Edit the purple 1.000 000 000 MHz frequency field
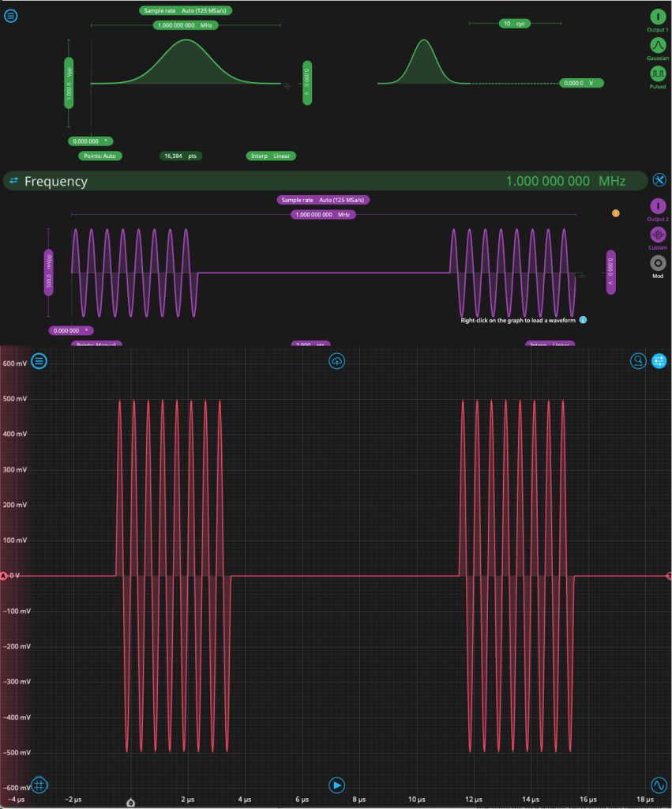Viewport: 672px width, 809px height. click(323, 215)
